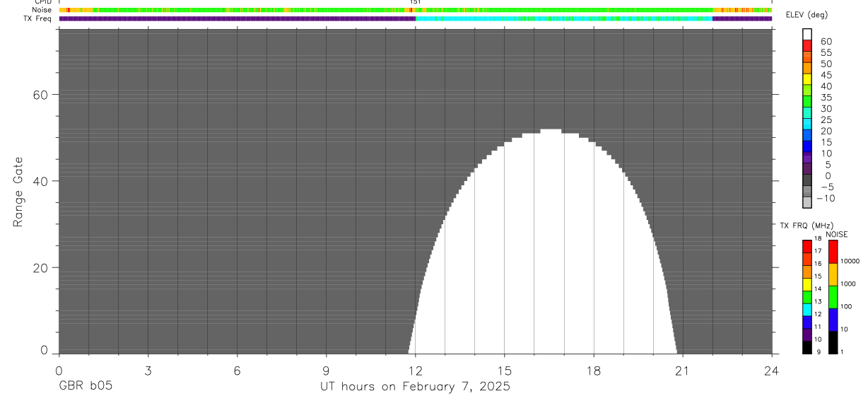Click Range Gate axis tick label '60'
Viewport: 868px width, 401px height.
41,95
